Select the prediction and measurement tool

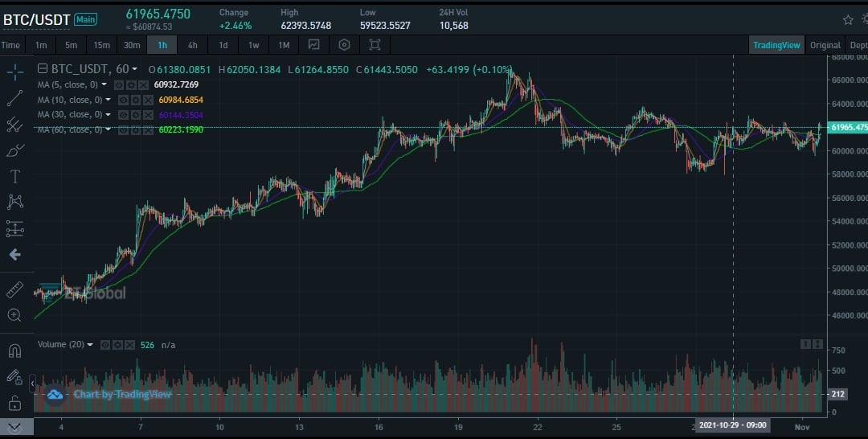pyautogui.click(x=15, y=228)
